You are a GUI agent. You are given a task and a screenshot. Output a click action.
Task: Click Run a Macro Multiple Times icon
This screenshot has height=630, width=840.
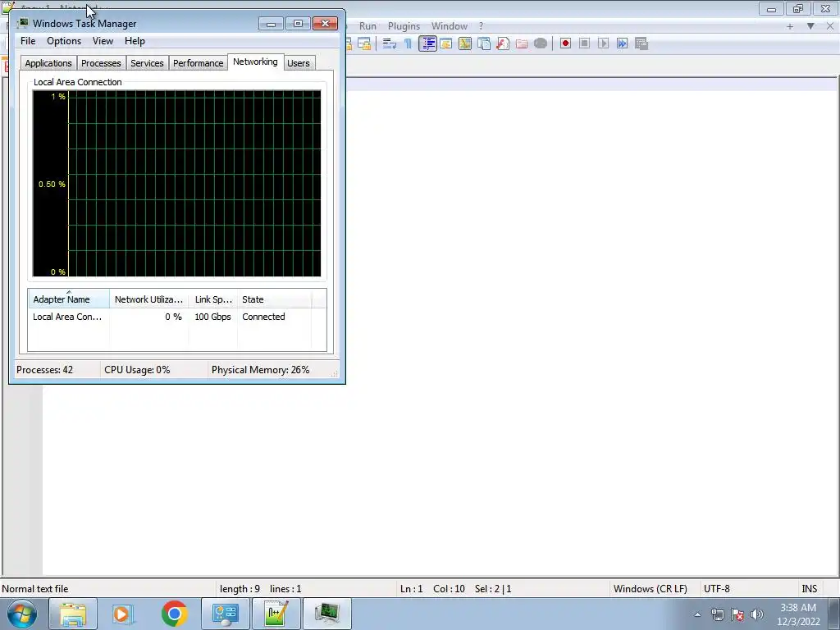click(622, 43)
